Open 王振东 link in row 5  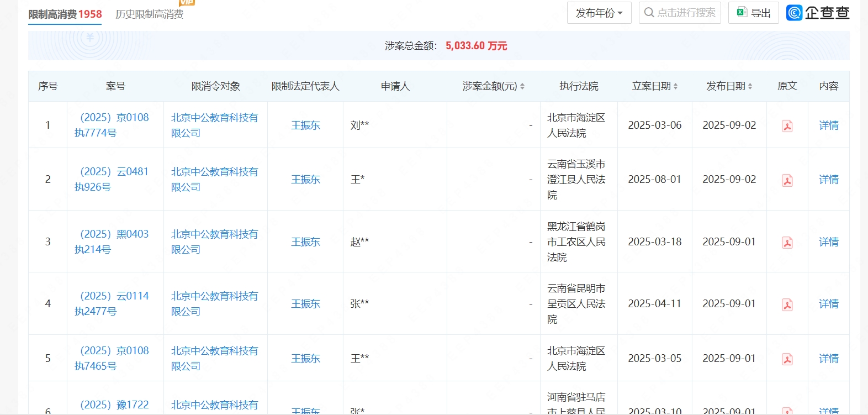[x=305, y=359]
